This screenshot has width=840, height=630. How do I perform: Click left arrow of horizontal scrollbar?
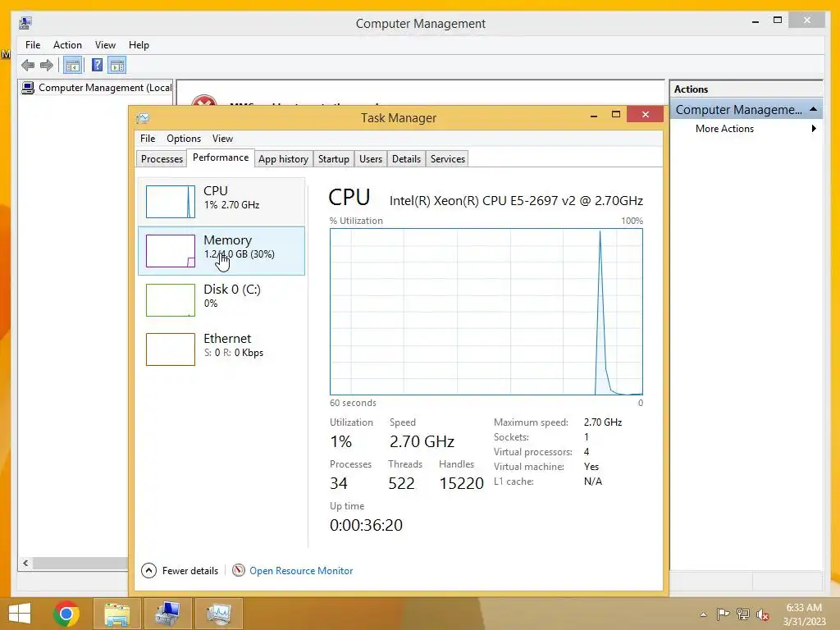point(25,563)
